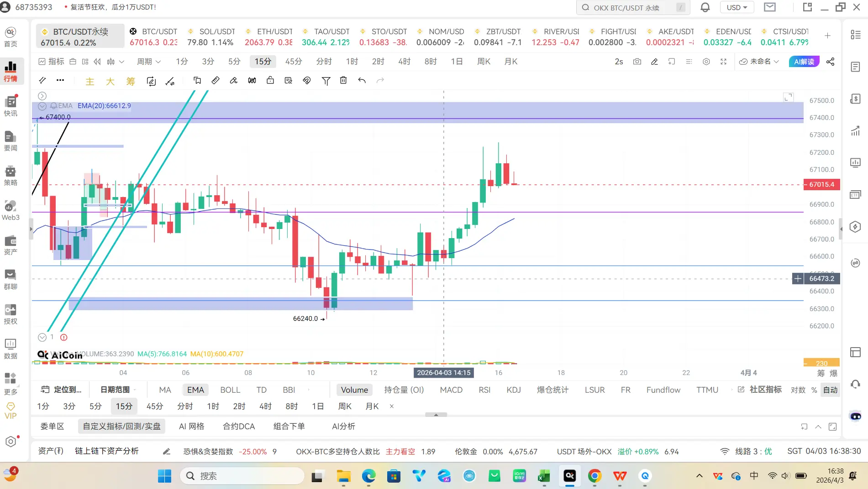Open the 资产 assets wallet icon

11,244
